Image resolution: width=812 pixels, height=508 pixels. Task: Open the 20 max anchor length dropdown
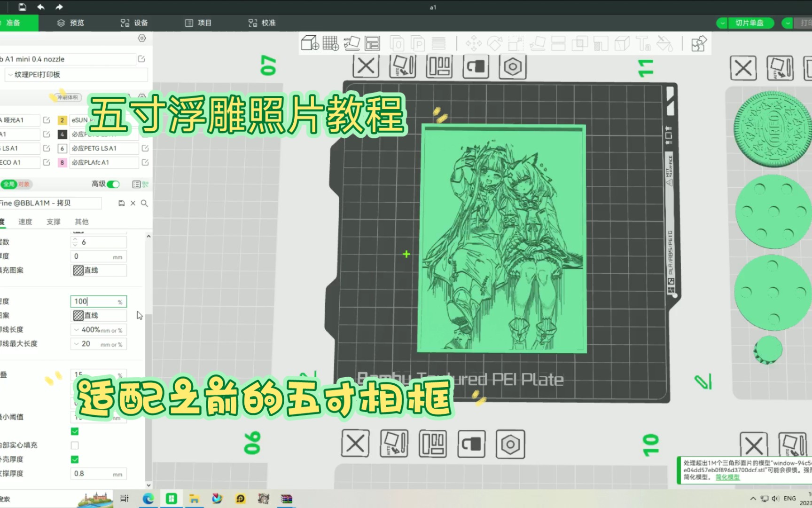click(99, 344)
